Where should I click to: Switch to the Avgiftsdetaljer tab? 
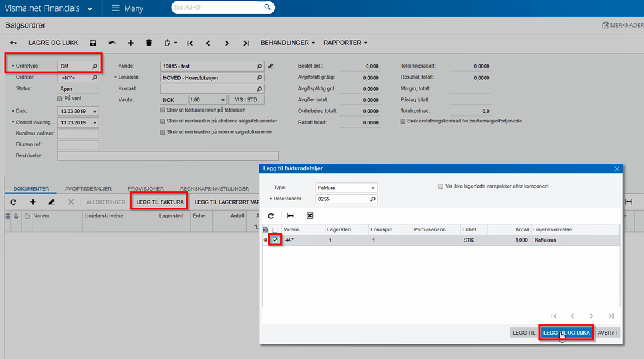click(88, 189)
